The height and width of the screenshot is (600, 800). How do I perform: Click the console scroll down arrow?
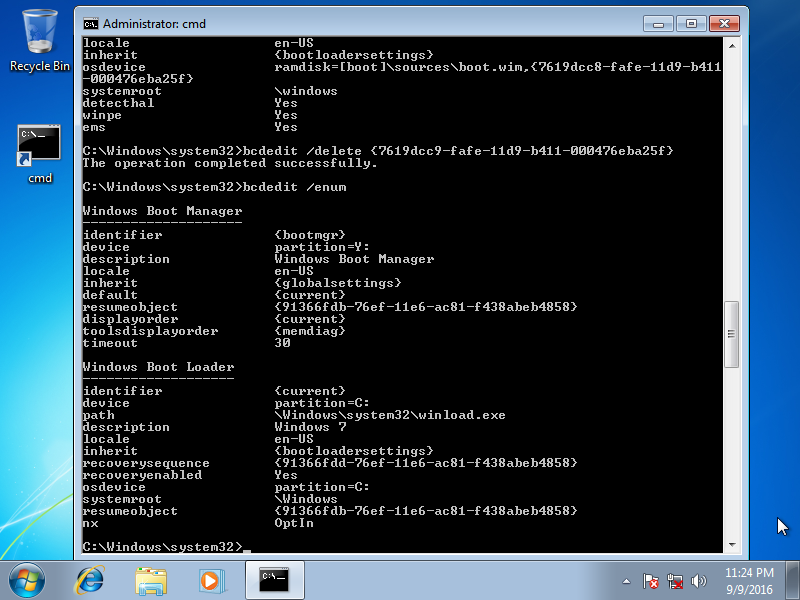click(x=732, y=545)
